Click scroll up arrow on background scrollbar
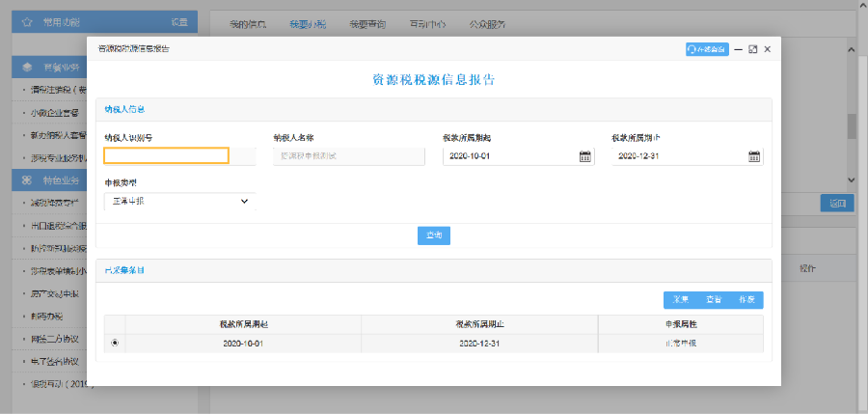The width and height of the screenshot is (868, 414). click(x=852, y=50)
